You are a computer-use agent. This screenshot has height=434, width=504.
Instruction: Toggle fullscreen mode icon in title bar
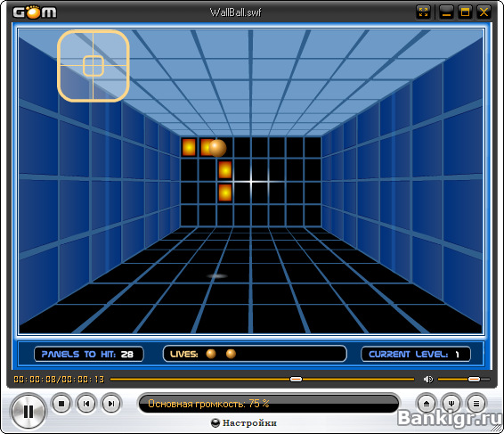pyautogui.click(x=423, y=12)
